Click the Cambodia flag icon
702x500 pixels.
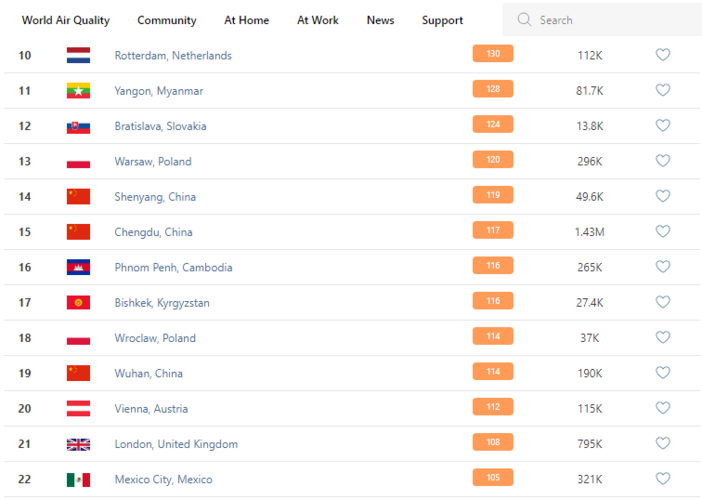pyautogui.click(x=78, y=267)
